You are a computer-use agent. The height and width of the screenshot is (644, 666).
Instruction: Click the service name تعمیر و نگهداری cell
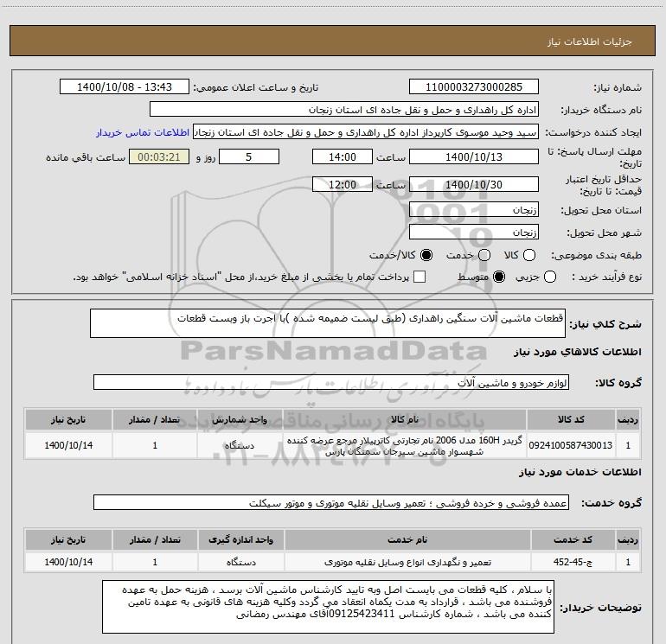(x=407, y=562)
